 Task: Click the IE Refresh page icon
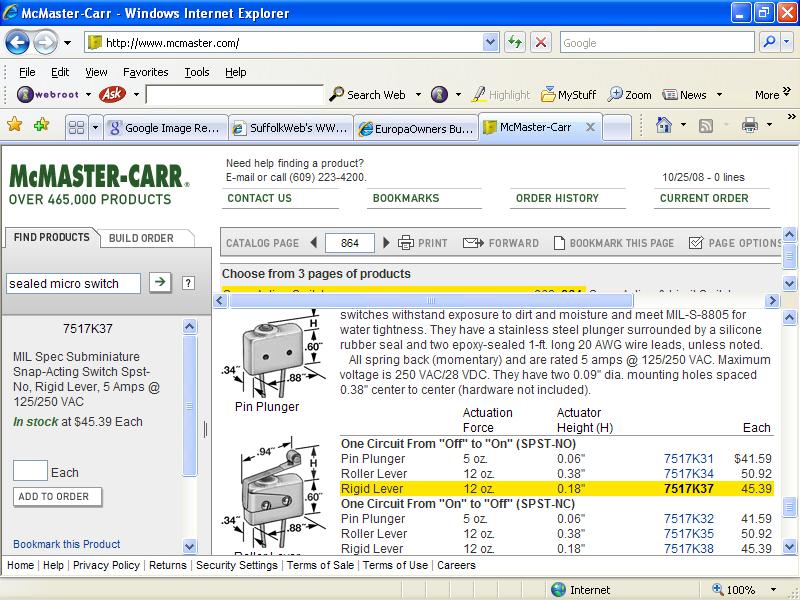515,43
